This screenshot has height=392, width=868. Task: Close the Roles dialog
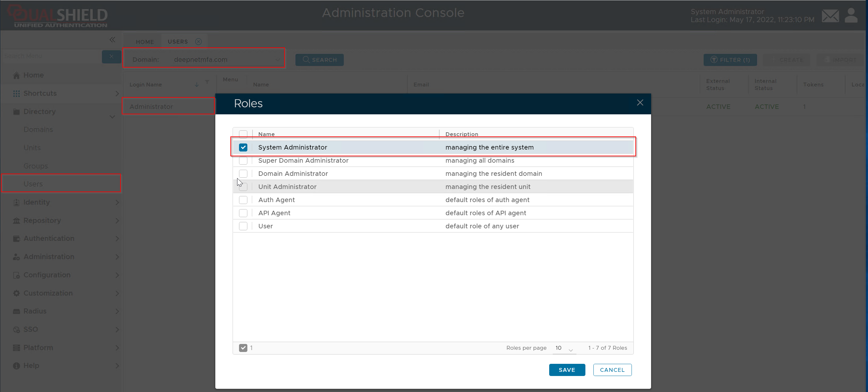pyautogui.click(x=640, y=103)
